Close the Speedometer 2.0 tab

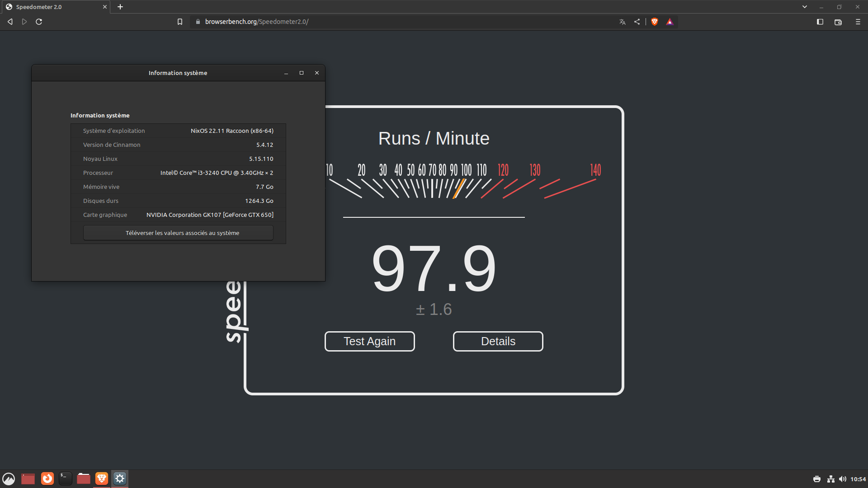click(x=105, y=7)
